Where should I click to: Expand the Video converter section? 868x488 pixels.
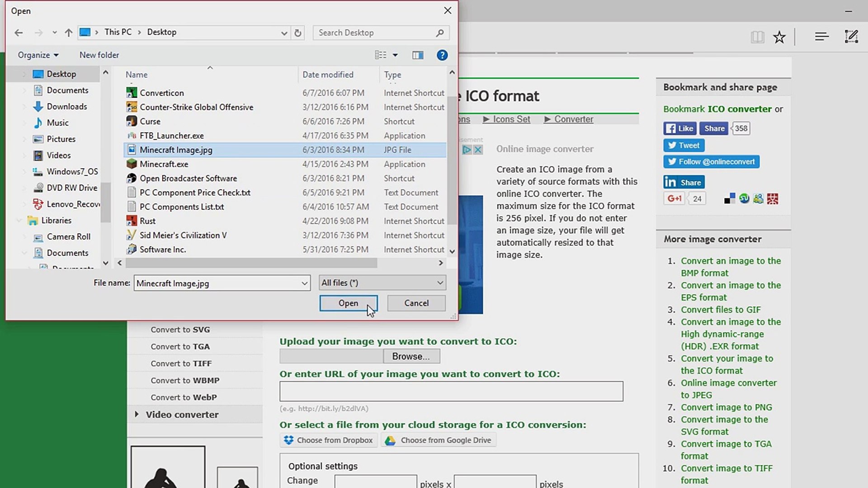click(x=182, y=414)
